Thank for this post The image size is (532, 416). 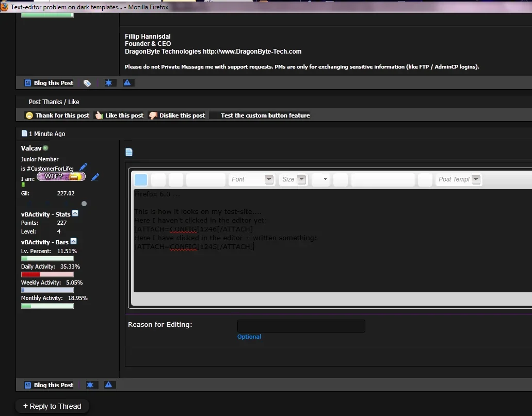58,115
